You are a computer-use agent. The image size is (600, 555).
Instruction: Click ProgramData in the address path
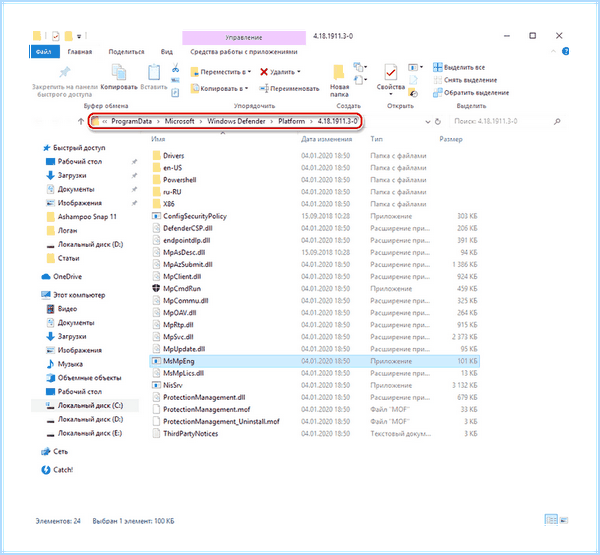[131, 121]
